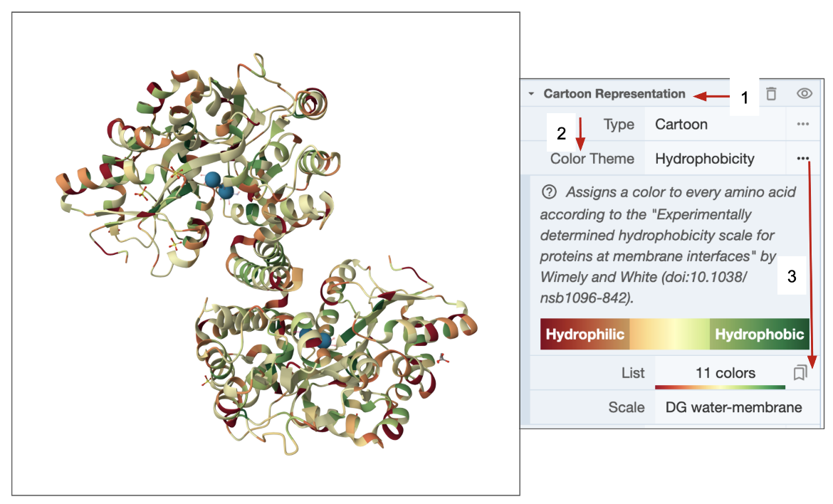The image size is (833, 504).
Task: Toggle Cartoon Representation visibility eye icon
Action: pyautogui.click(x=805, y=93)
